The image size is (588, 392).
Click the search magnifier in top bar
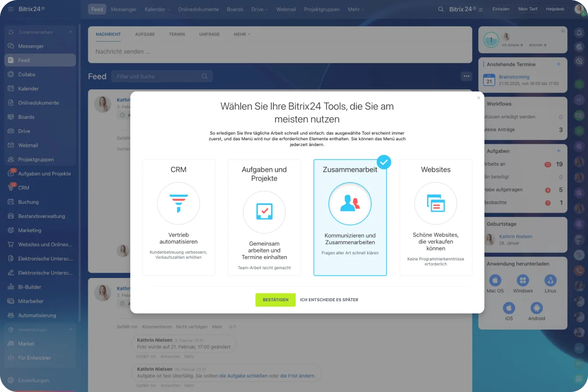pos(441,9)
